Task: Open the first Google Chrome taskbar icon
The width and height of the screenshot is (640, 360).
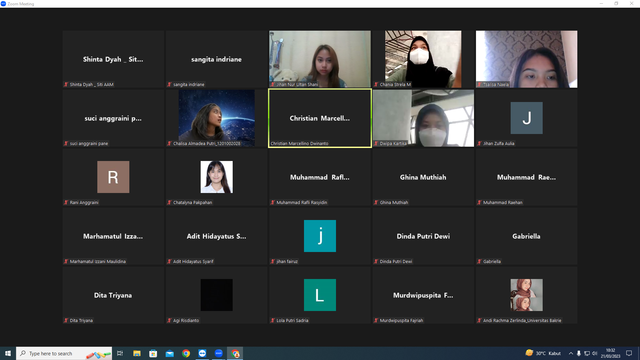Action: click(186, 353)
